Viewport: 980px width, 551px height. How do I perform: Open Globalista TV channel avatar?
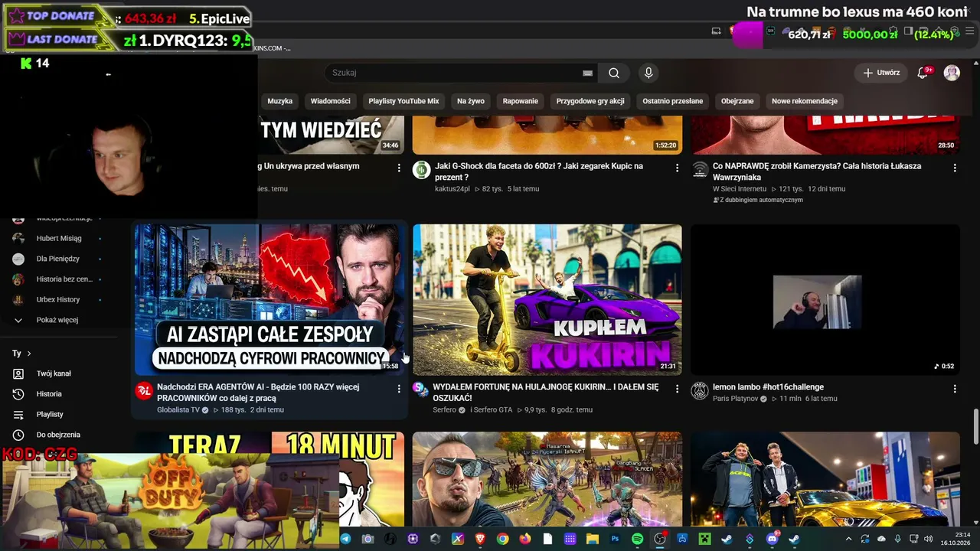(x=144, y=391)
